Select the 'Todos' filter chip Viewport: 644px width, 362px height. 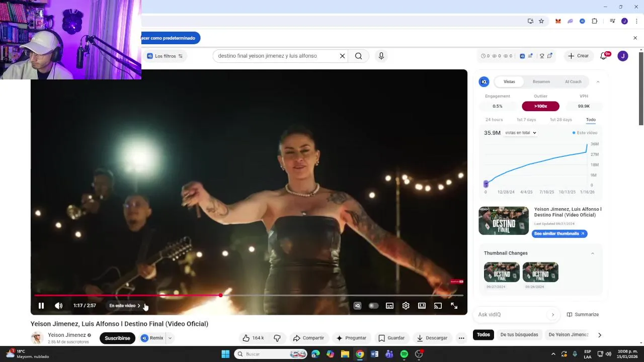pos(484,335)
